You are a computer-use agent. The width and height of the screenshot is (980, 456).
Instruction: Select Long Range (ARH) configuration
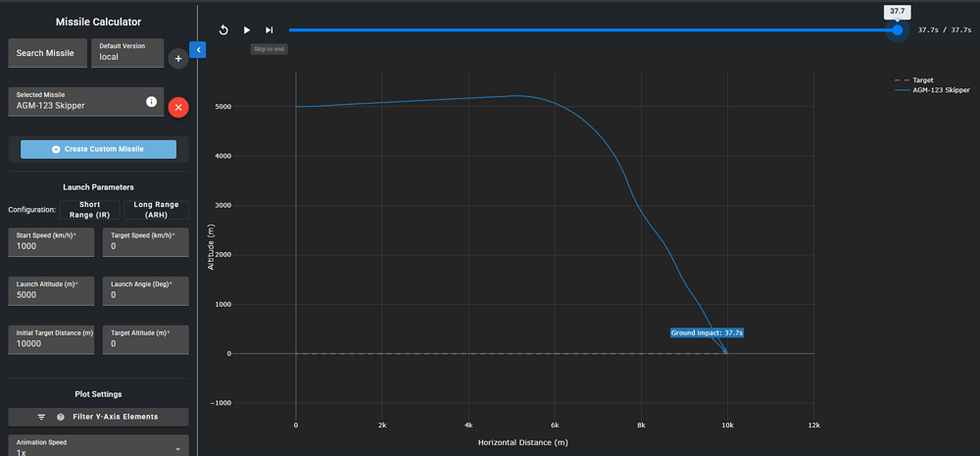click(x=156, y=210)
